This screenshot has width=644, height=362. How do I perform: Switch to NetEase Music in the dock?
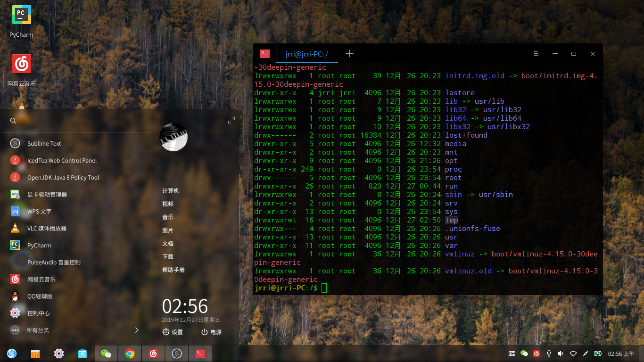point(153,353)
